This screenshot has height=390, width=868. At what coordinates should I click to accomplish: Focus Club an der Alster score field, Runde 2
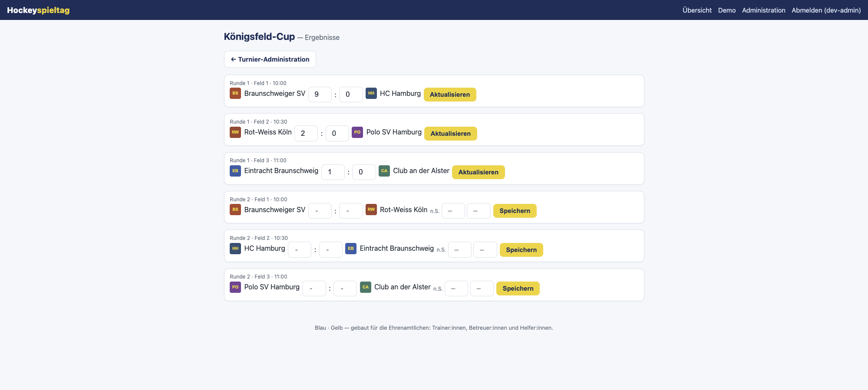click(345, 288)
